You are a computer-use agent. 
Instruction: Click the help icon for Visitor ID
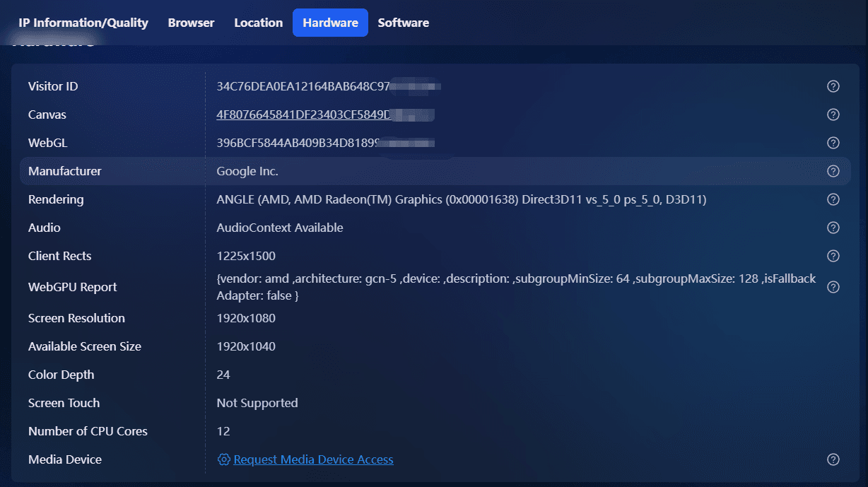pos(833,86)
